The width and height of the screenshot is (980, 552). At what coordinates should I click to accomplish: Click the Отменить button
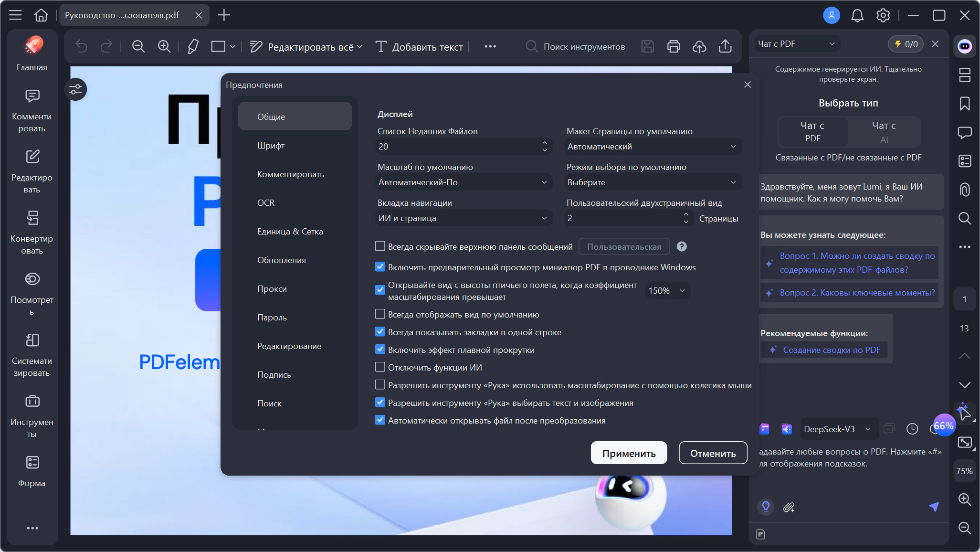(713, 453)
